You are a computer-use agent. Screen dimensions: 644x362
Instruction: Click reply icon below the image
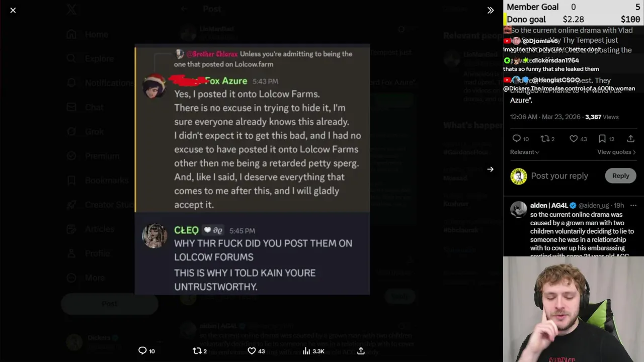142,351
